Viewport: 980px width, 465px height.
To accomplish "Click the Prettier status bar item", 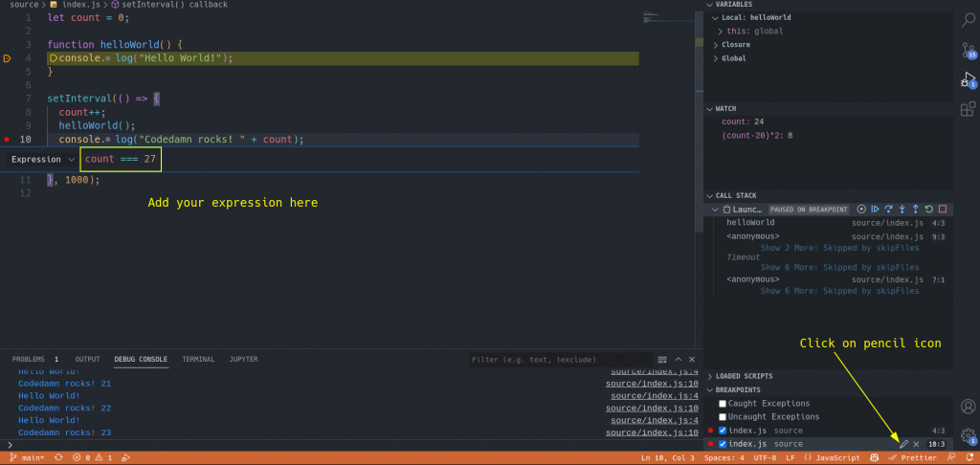I will tap(912, 457).
